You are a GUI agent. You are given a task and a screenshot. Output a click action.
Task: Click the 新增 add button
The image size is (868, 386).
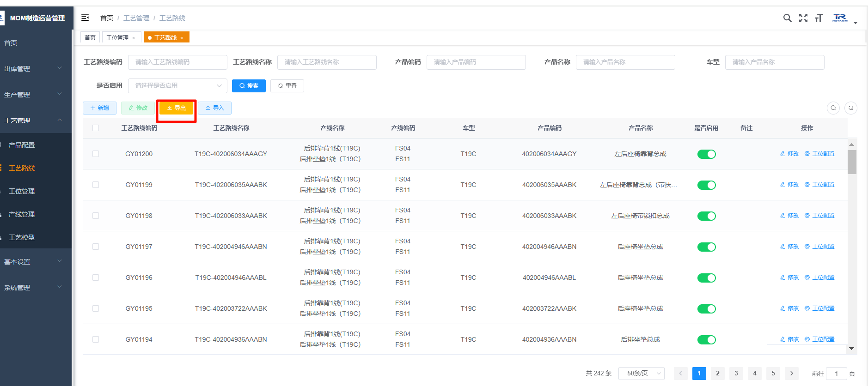(99, 108)
